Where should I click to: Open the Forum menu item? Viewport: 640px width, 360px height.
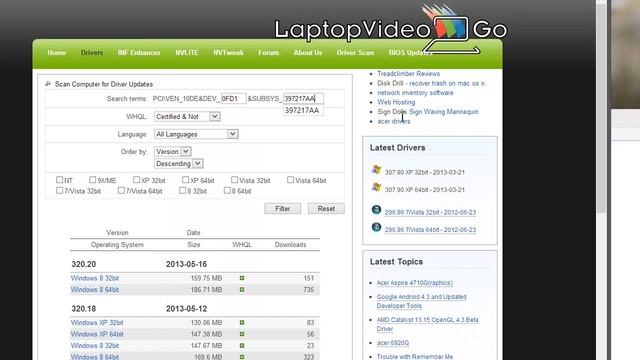269,53
